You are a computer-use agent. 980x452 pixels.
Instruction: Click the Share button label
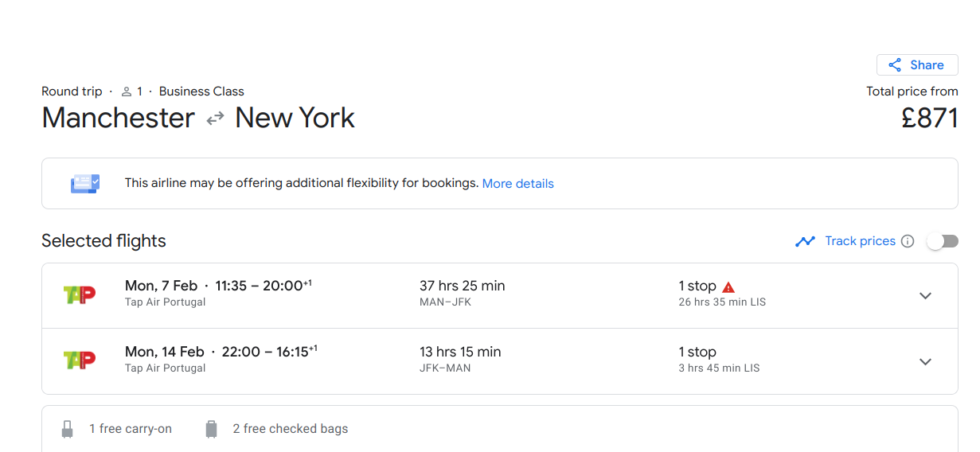click(x=927, y=65)
